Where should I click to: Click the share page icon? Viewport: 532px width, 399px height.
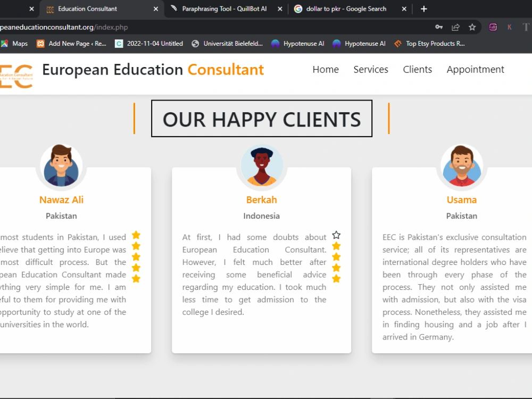[x=456, y=27]
